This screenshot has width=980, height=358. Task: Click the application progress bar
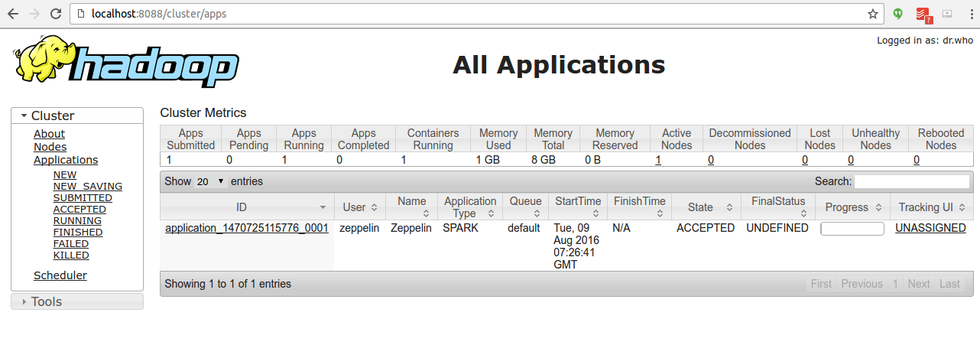(852, 229)
